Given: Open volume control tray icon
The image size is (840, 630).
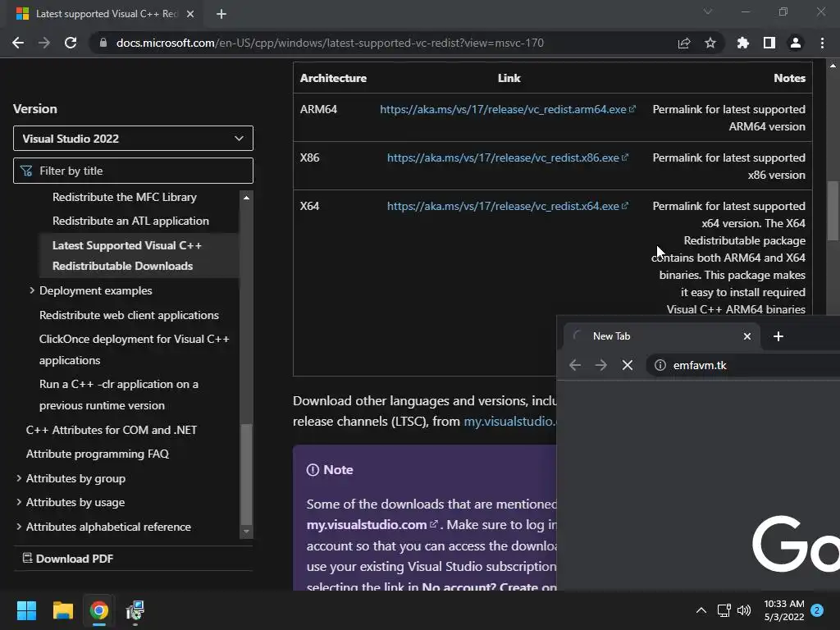Looking at the screenshot, I should coord(743,610).
